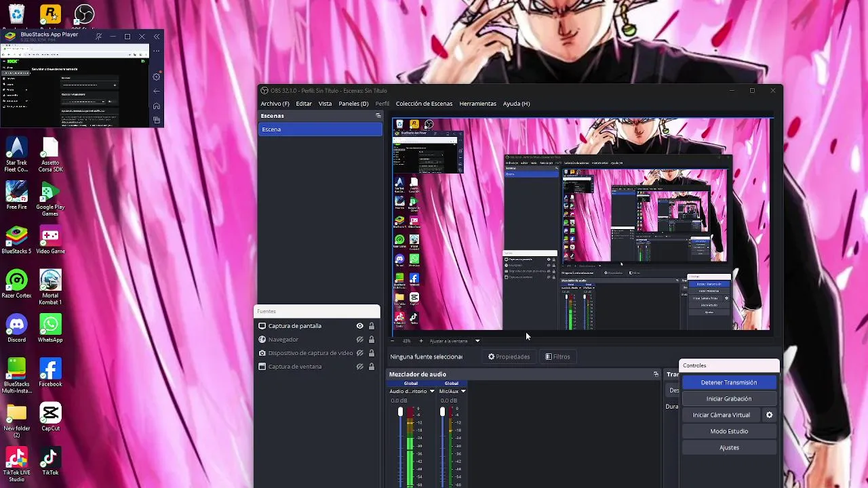
Task: Open the Vista menu
Action: (x=325, y=104)
